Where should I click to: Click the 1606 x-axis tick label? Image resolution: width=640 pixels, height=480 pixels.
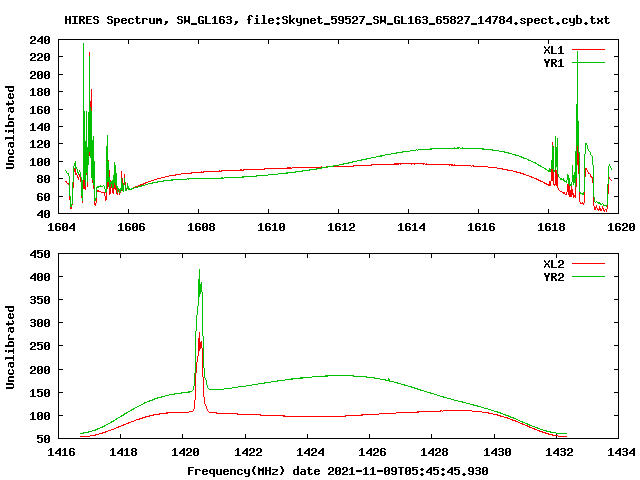pos(131,227)
